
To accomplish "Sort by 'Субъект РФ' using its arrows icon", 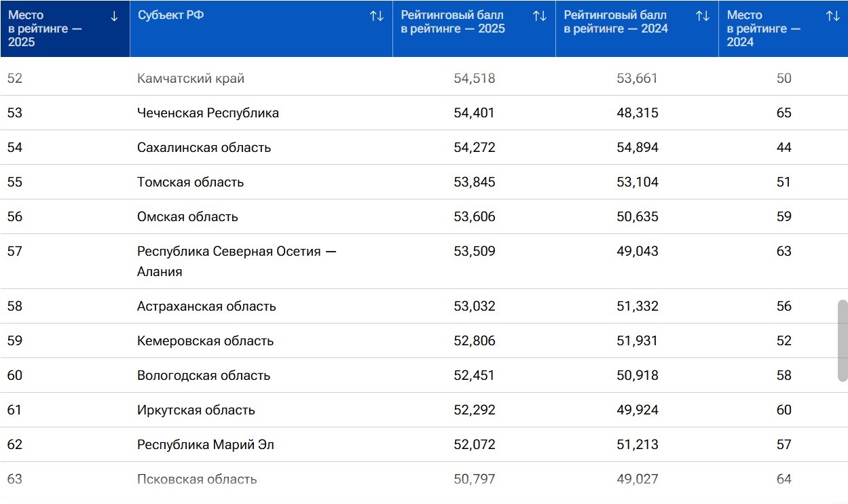I will coord(376,16).
